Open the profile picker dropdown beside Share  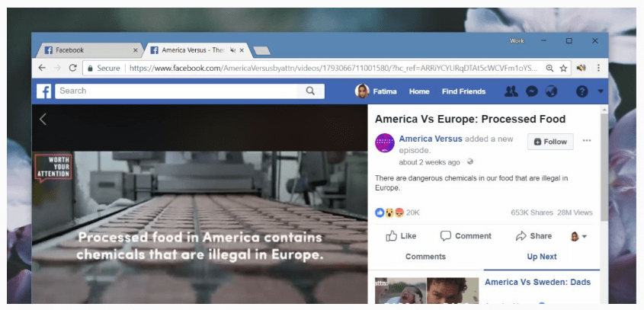click(x=579, y=236)
